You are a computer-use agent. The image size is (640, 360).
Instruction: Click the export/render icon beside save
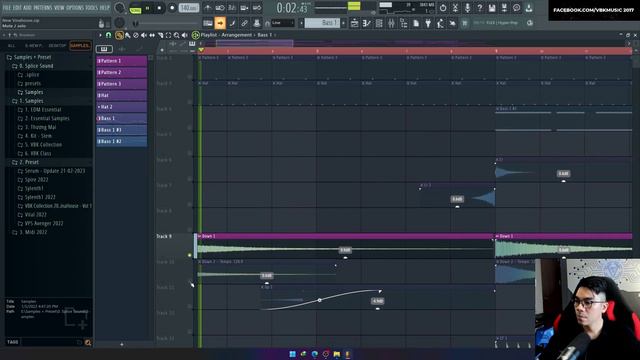click(x=504, y=8)
